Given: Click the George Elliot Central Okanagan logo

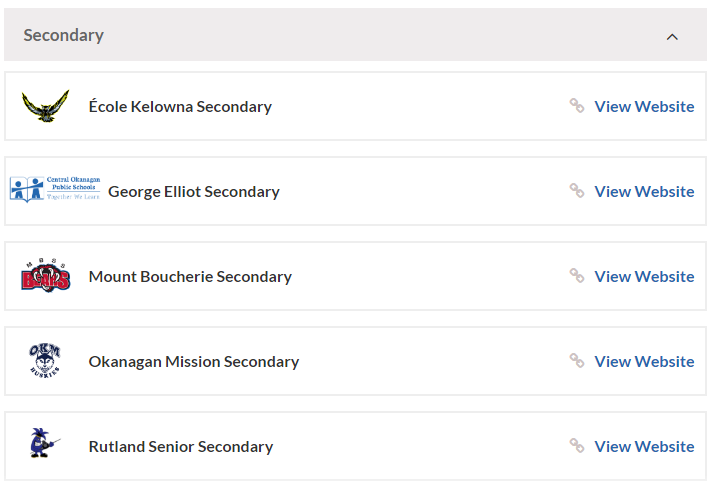Looking at the screenshot, I should (x=55, y=190).
